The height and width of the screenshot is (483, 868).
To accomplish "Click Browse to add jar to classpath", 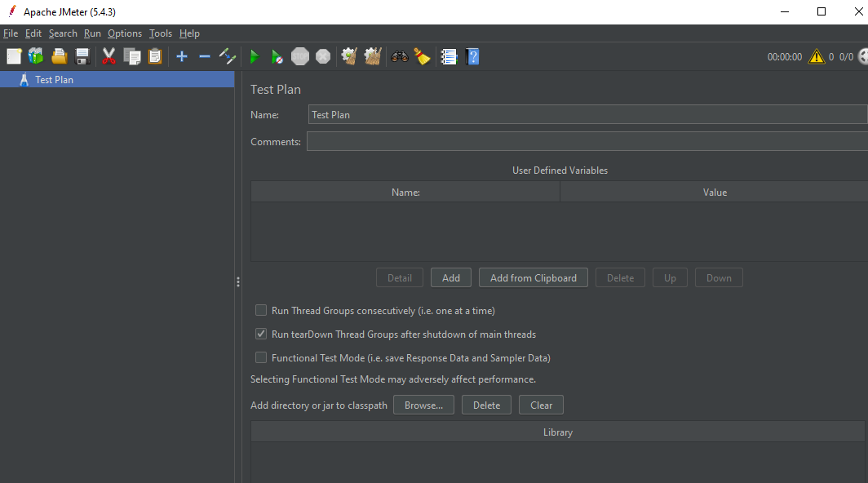I will click(423, 405).
